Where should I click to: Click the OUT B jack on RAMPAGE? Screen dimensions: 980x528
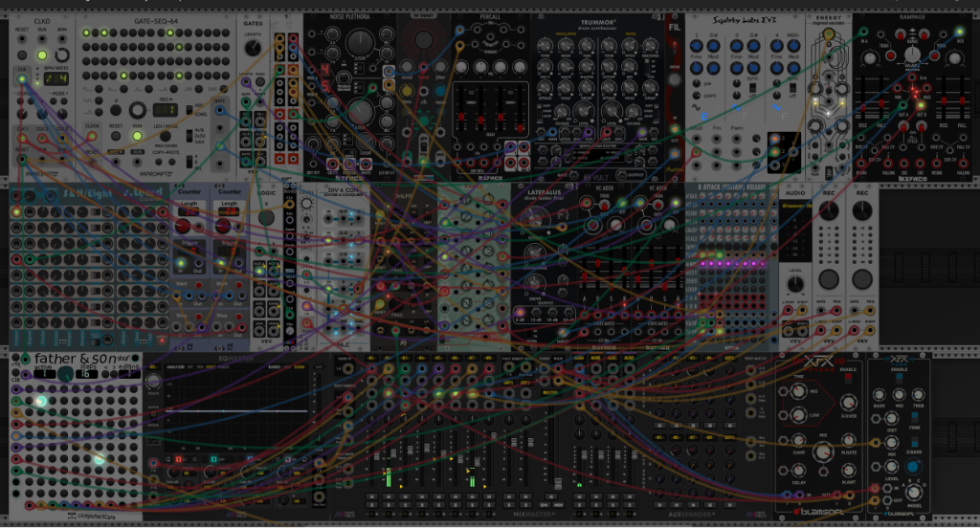920,105
